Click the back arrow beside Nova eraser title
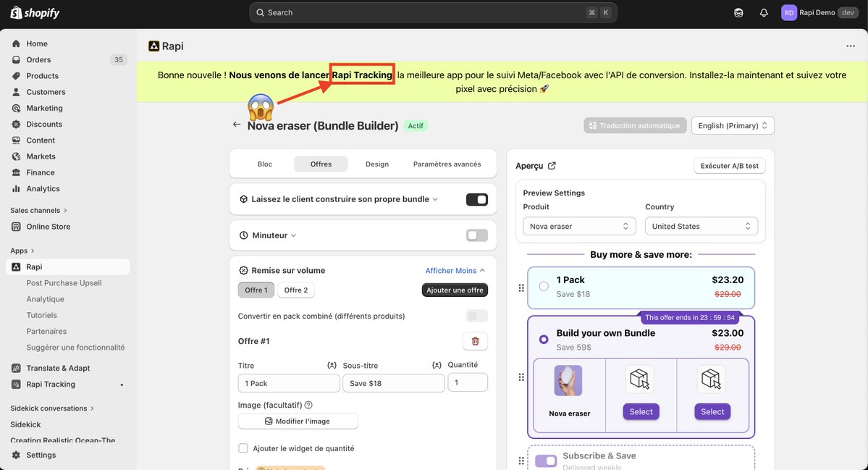868x470 pixels. pyautogui.click(x=237, y=125)
